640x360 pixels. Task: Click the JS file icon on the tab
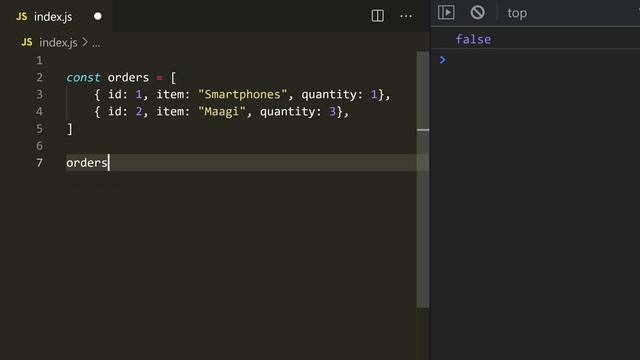pyautogui.click(x=22, y=16)
